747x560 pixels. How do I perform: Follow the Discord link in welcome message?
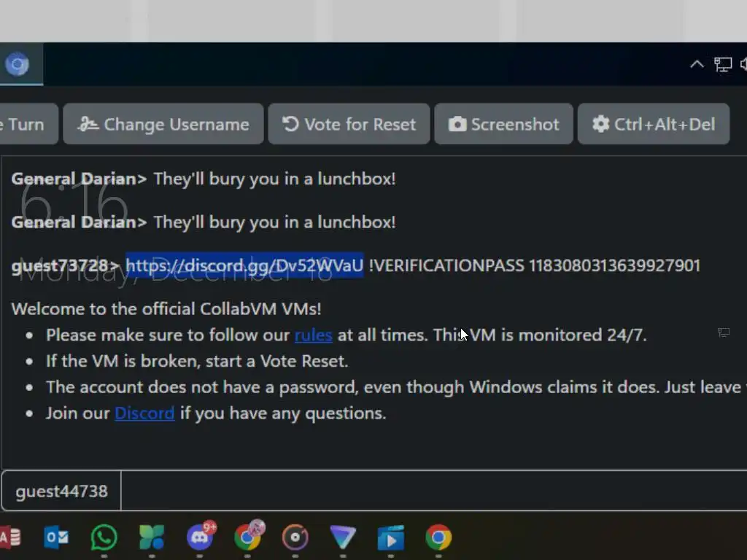pos(144,413)
